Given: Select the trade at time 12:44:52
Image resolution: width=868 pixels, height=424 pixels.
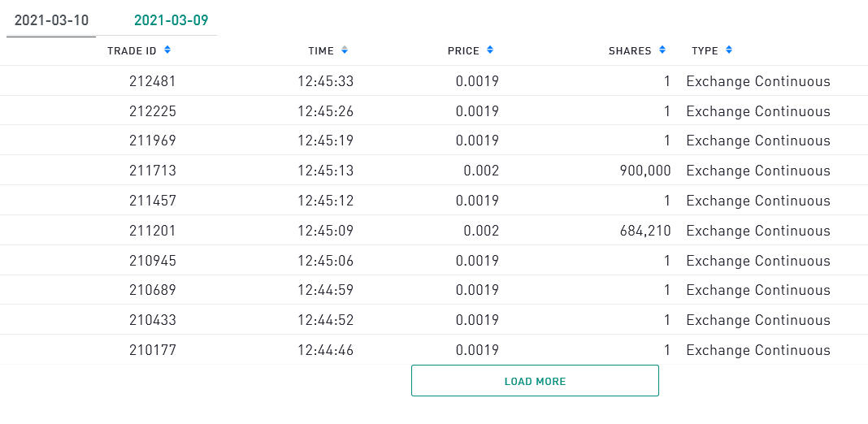Looking at the screenshot, I should click(325, 320).
